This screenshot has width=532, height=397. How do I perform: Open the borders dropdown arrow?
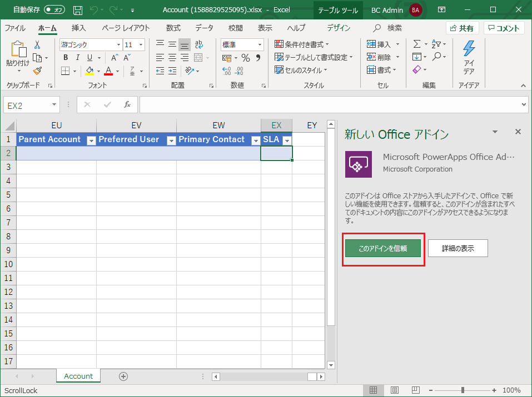click(x=74, y=71)
